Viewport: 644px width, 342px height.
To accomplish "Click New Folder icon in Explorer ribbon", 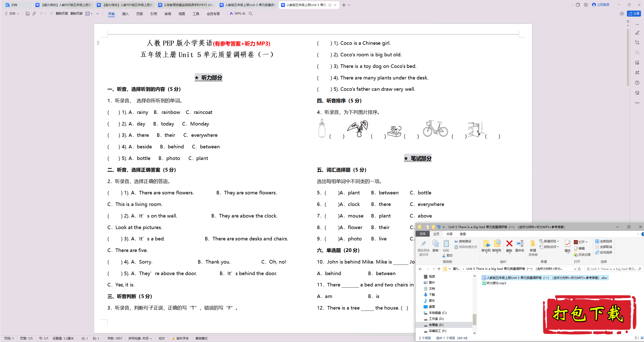I will pos(533,248).
